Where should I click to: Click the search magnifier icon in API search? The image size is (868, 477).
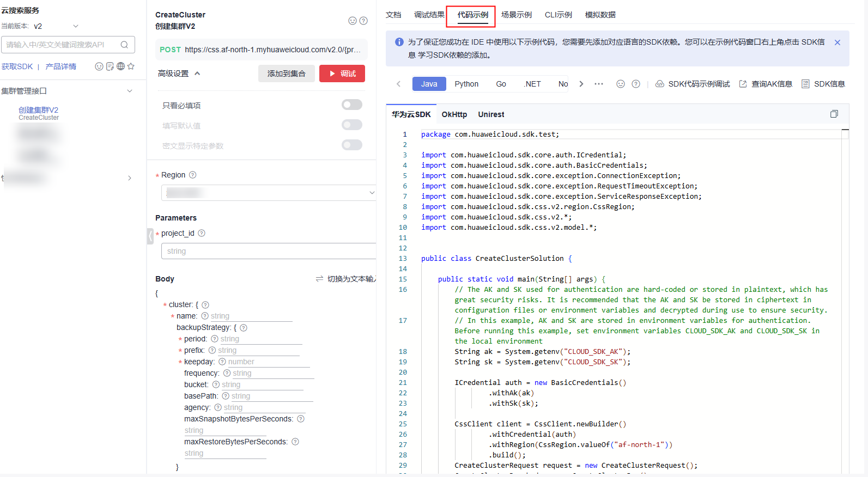(x=124, y=45)
